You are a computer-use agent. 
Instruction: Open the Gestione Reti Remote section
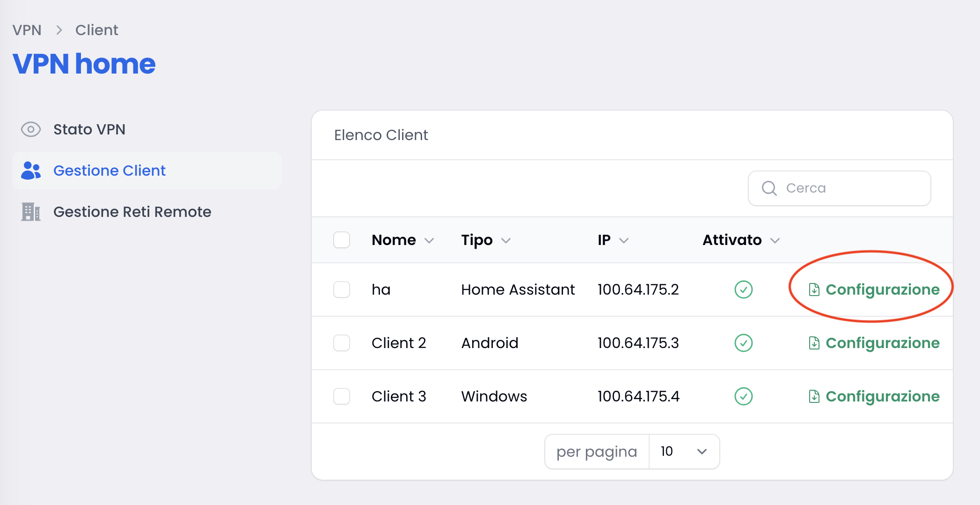147,212
